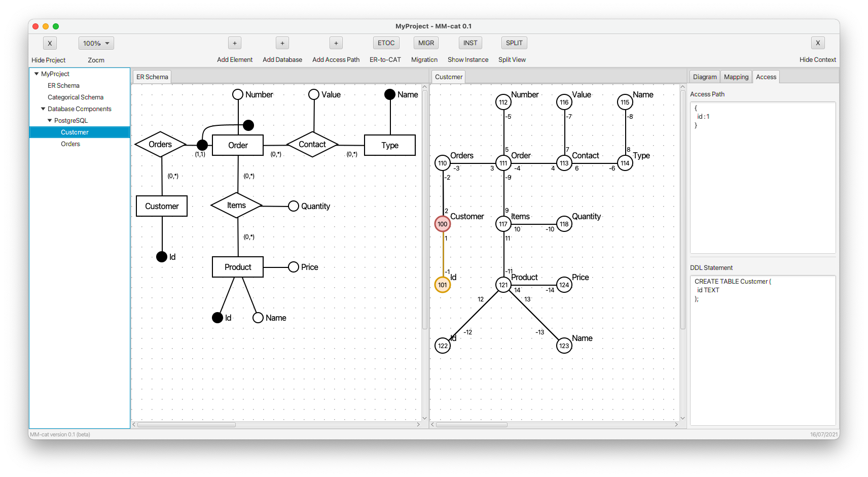Collapse the PostgreSQL tree node
This screenshot has width=868, height=477.
50,120
